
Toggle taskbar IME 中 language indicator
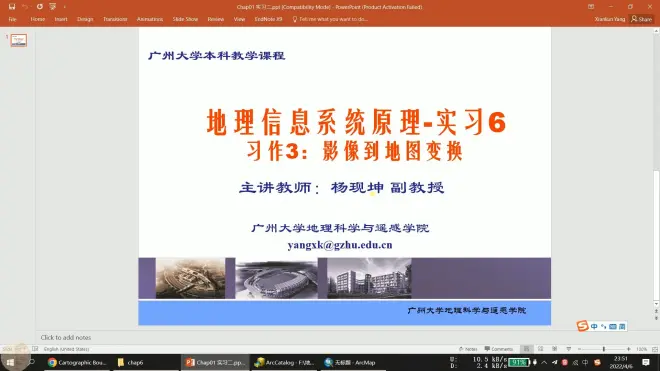(585, 363)
